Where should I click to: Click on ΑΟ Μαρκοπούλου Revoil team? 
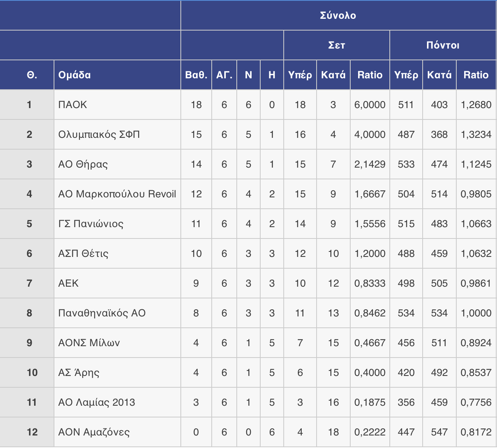tap(117, 194)
